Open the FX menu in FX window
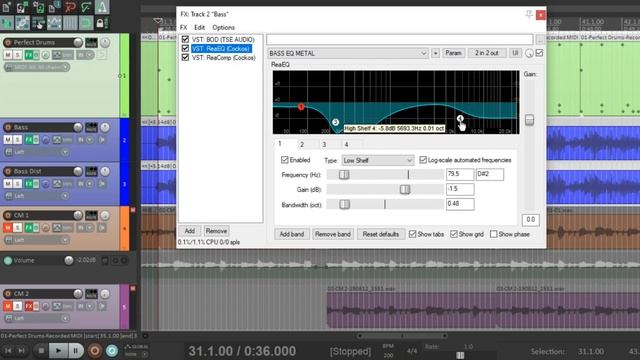 pos(184,27)
